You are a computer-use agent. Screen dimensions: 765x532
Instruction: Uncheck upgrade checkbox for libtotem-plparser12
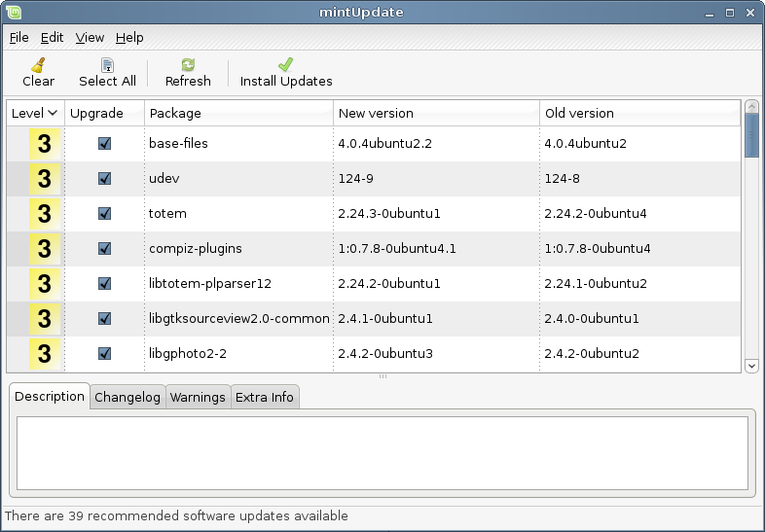104,284
